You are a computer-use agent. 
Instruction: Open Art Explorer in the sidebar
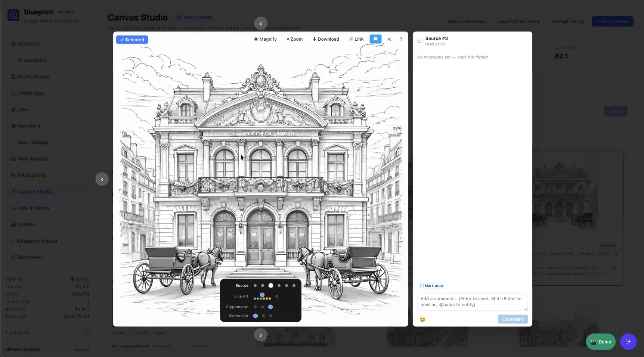[x=31, y=175]
